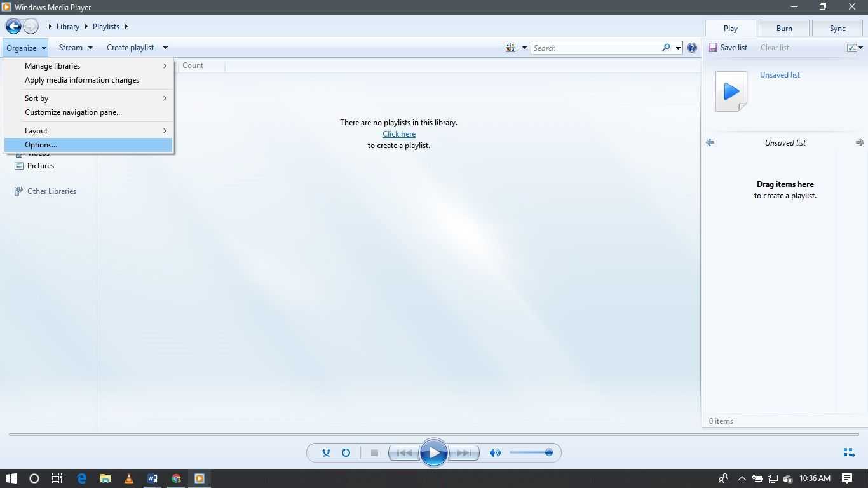Expand the arrow after the Playlists breadcrumb
The image size is (868, 488).
pyautogui.click(x=126, y=27)
